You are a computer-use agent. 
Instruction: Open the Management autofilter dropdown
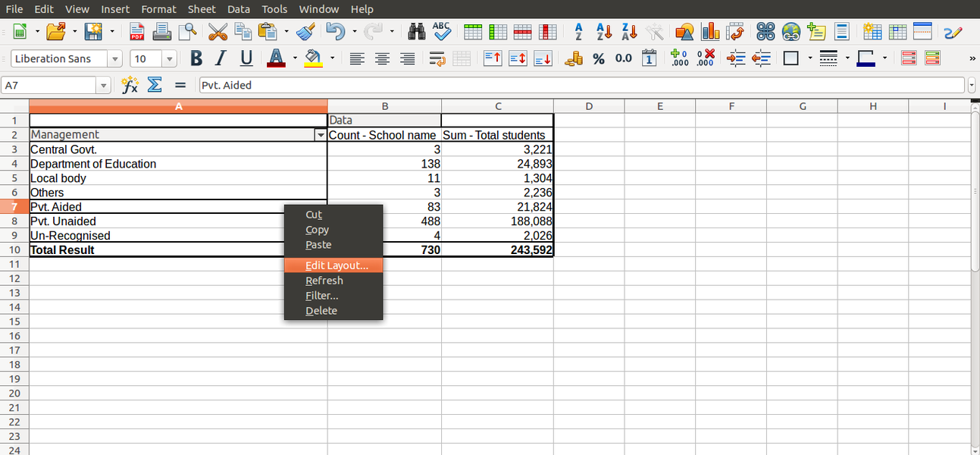click(321, 134)
